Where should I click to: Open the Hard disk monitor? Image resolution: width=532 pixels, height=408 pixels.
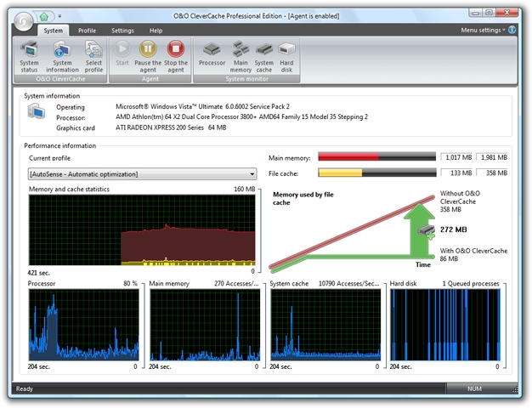click(286, 55)
